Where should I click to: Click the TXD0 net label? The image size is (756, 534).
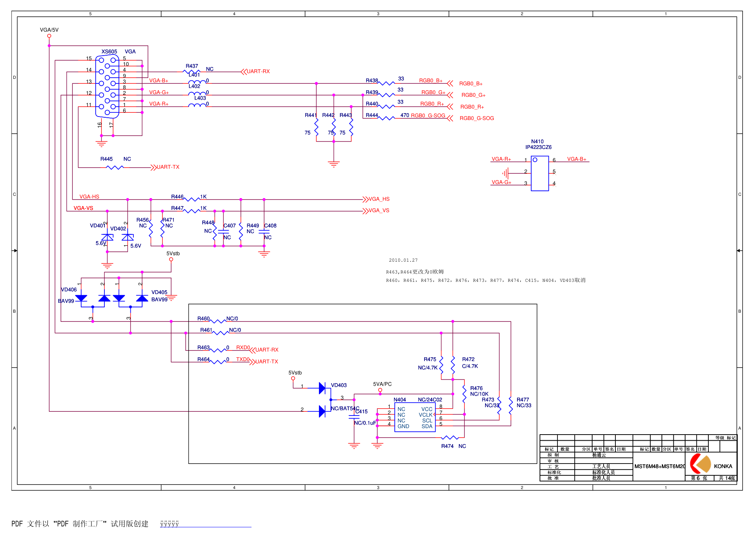(x=243, y=359)
